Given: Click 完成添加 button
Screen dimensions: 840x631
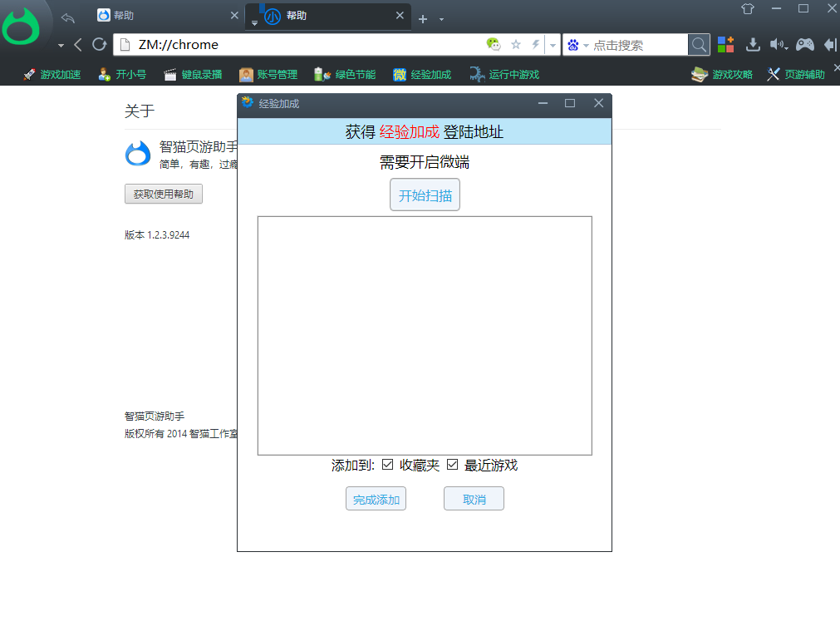Looking at the screenshot, I should coord(376,499).
